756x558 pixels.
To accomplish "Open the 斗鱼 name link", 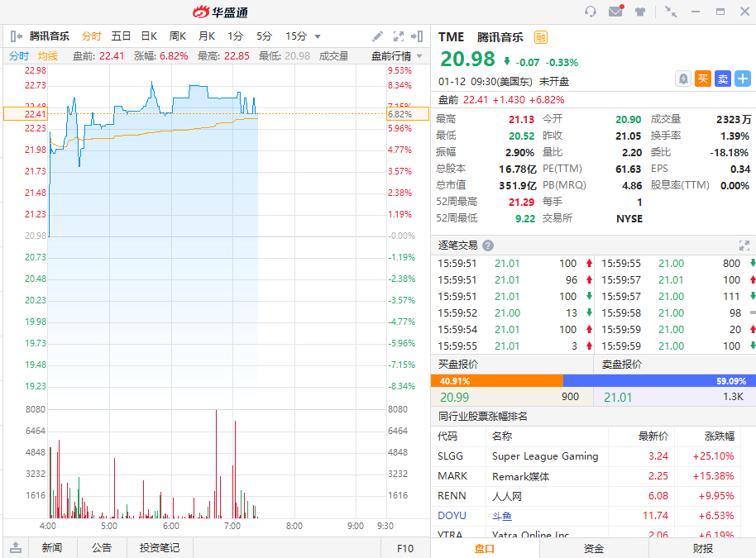I will (x=502, y=516).
